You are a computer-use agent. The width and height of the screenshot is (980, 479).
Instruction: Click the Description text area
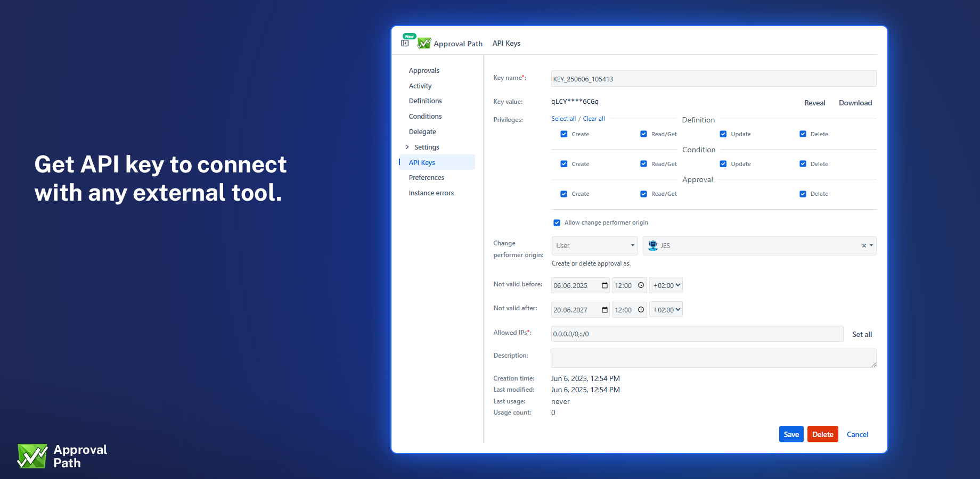tap(714, 358)
